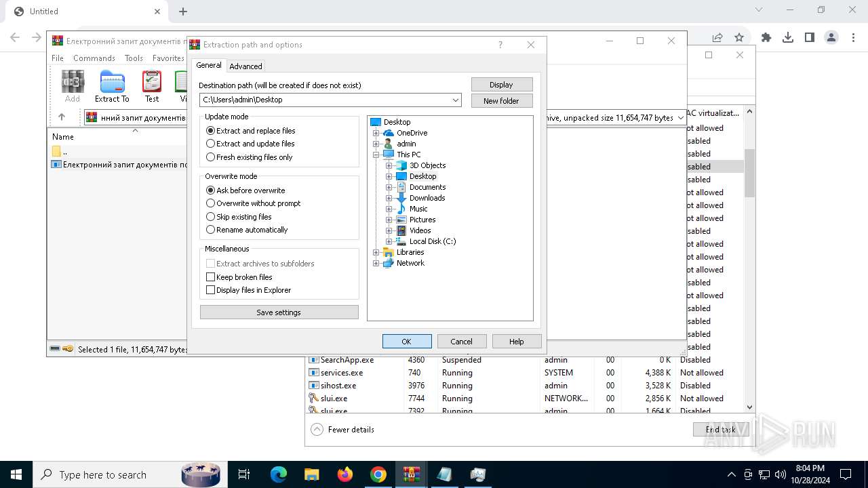Switch to Chrome on the taskbar
The height and width of the screenshot is (488, 868).
click(378, 474)
